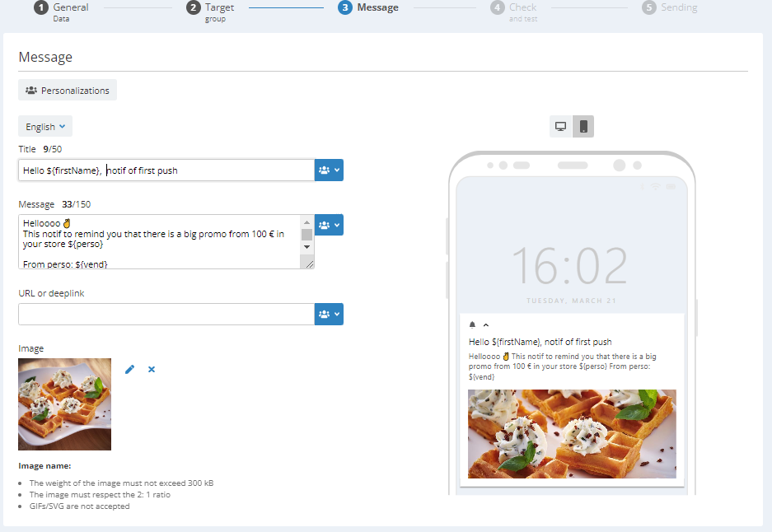Click 'The image must respect the 2: 1 ratio'
The height and width of the screenshot is (532, 772).
coord(100,495)
